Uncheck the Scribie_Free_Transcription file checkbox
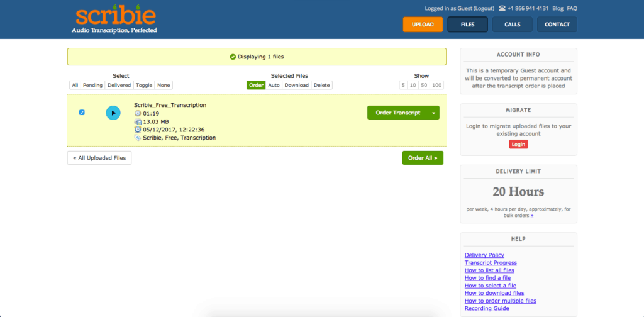The height and width of the screenshot is (317, 644). [82, 113]
